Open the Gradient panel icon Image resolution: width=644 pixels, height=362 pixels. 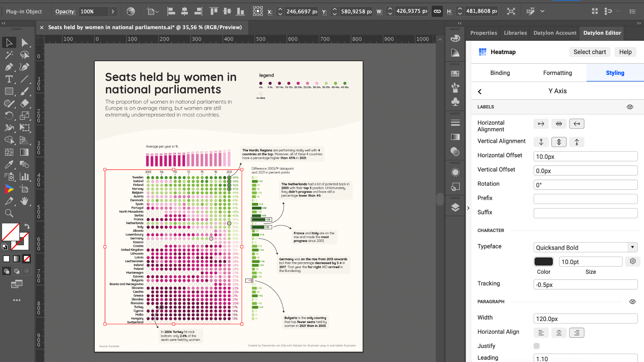tap(455, 137)
